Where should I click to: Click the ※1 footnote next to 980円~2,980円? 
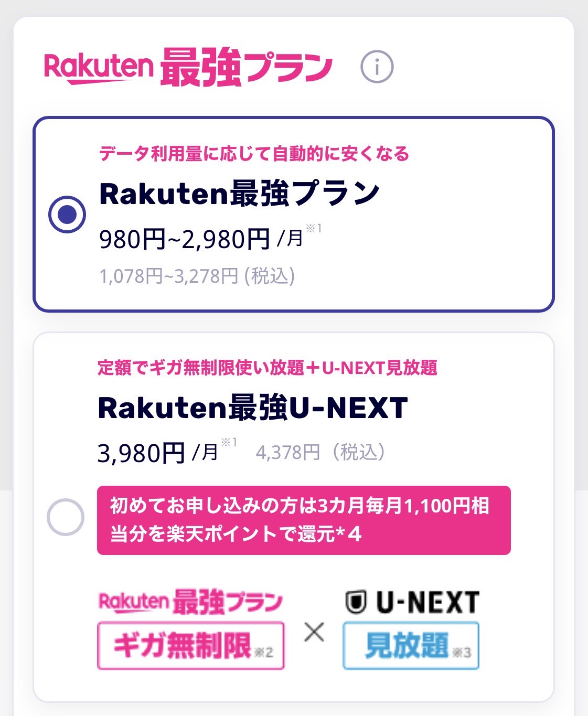click(314, 229)
